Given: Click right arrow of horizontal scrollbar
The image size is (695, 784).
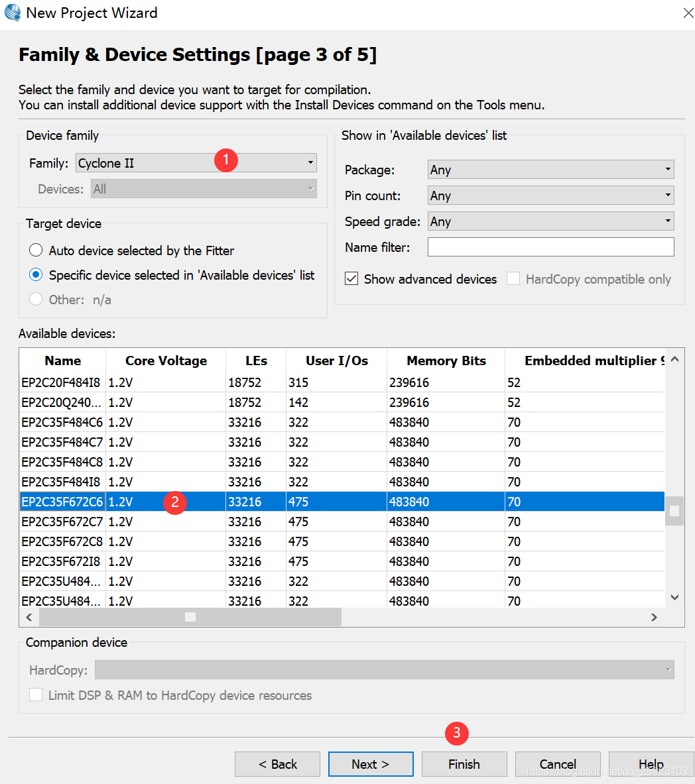Looking at the screenshot, I should tap(654, 617).
